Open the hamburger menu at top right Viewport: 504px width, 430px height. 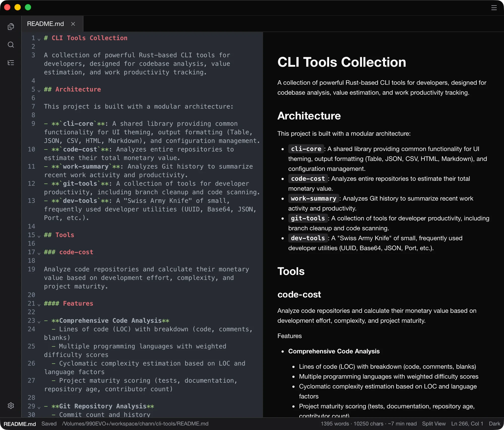click(494, 8)
